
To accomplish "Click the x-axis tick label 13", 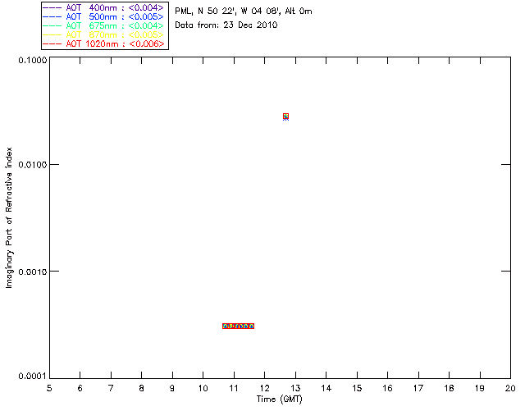I will 295,388.
